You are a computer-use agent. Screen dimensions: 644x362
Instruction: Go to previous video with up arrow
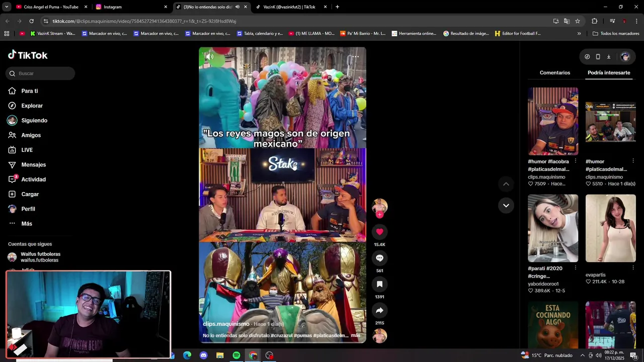point(506,184)
